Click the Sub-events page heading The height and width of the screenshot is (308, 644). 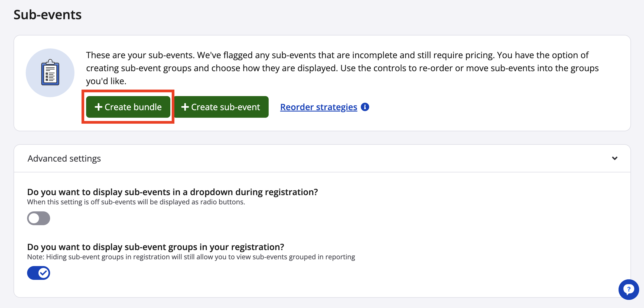point(47,15)
